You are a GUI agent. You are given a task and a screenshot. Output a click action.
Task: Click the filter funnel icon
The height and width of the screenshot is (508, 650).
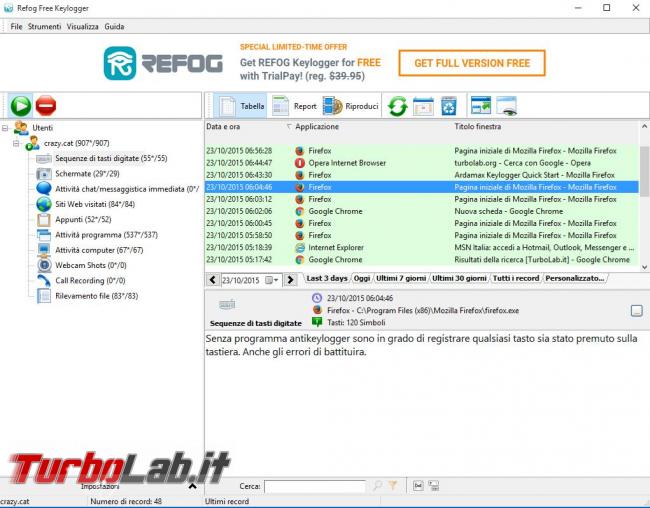(x=393, y=485)
